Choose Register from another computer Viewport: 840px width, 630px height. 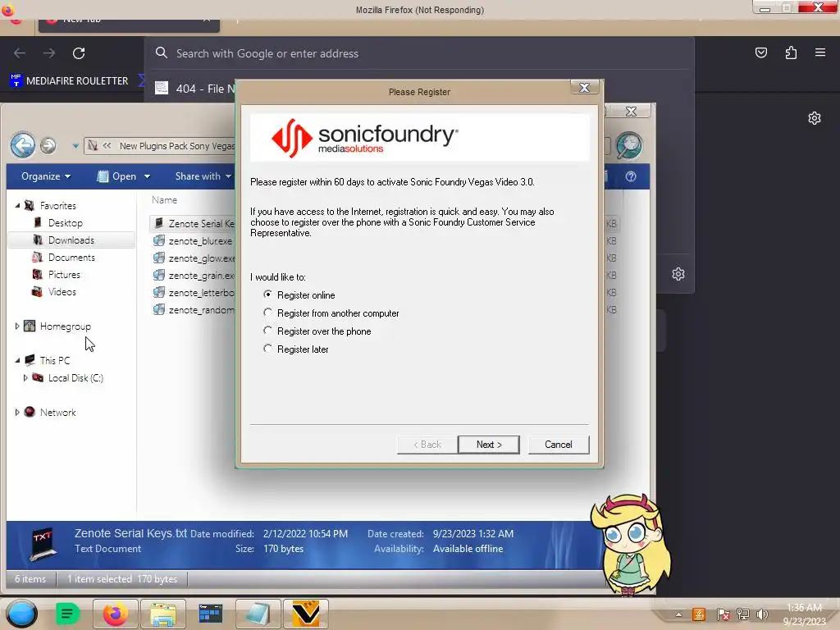(x=331, y=313)
